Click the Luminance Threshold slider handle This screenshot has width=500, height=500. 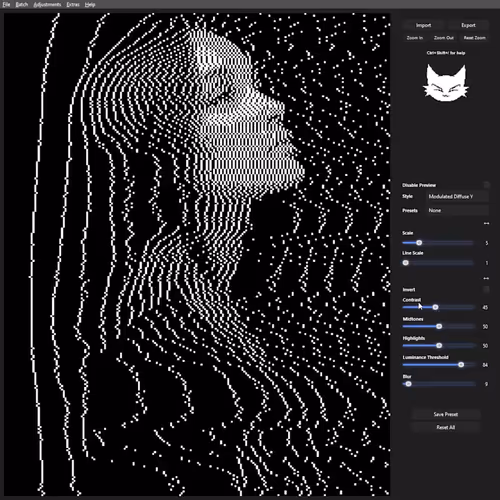461,365
